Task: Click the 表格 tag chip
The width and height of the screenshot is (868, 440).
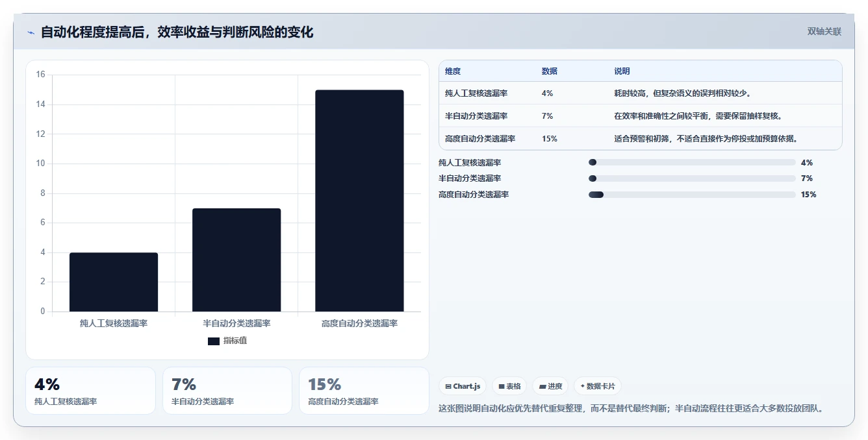Action: point(509,386)
